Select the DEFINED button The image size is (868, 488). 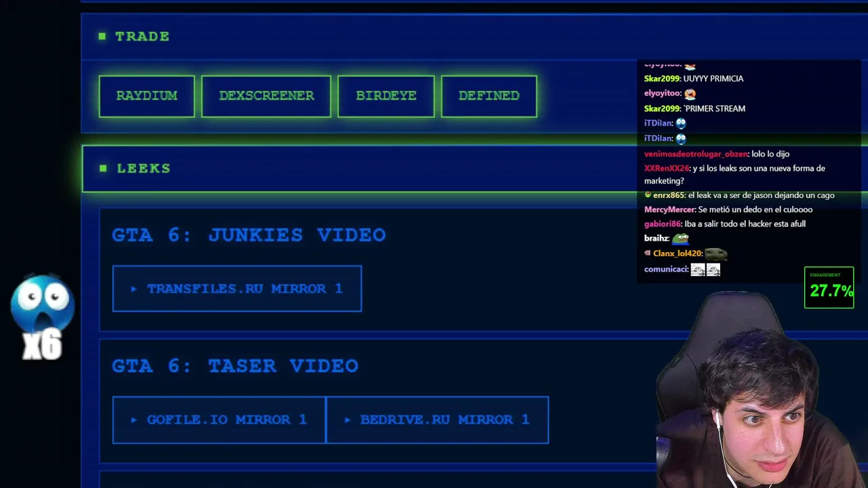tap(489, 96)
